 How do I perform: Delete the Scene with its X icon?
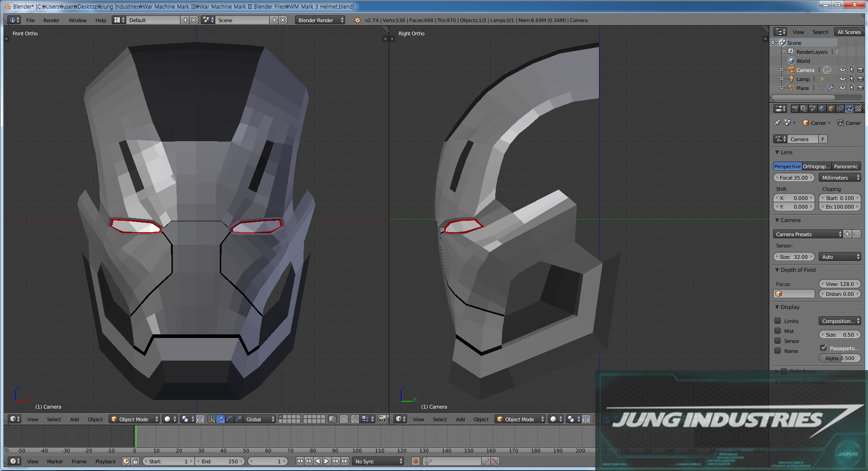pos(283,20)
